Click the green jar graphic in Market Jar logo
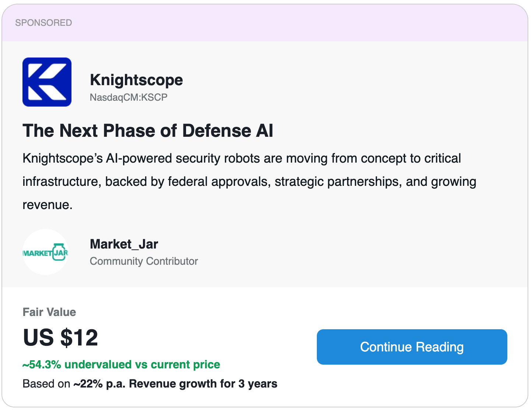The image size is (532, 410). 60,252
